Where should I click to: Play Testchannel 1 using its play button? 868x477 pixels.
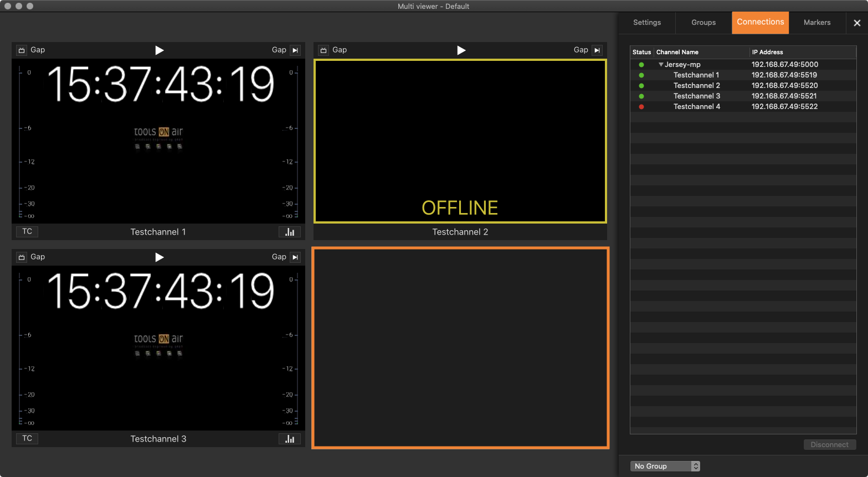coord(160,50)
